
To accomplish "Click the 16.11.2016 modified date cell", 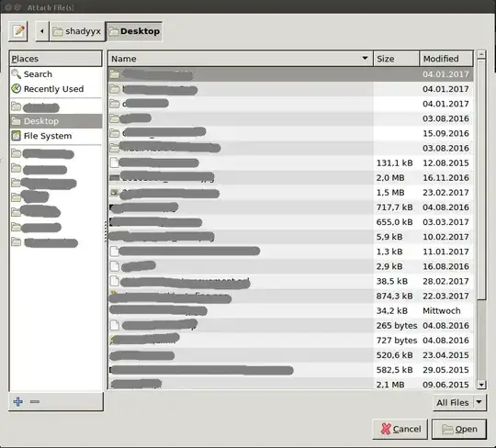I will pos(445,178).
